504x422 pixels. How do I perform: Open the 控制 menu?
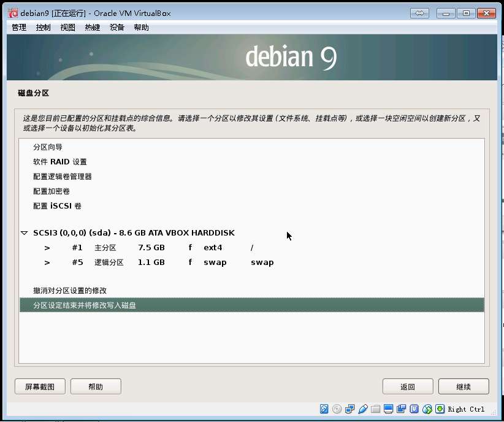(44, 28)
